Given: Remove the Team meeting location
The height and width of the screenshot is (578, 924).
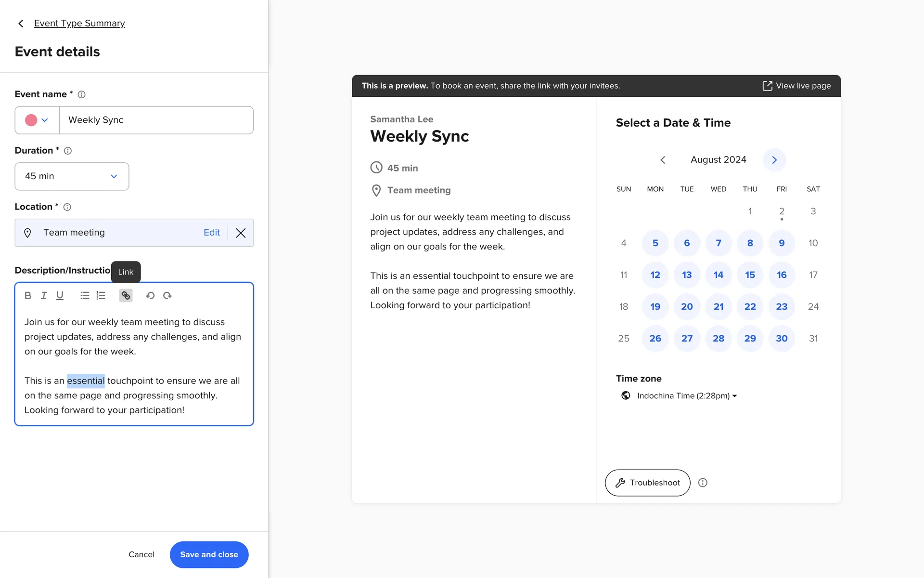Looking at the screenshot, I should pyautogui.click(x=241, y=233).
